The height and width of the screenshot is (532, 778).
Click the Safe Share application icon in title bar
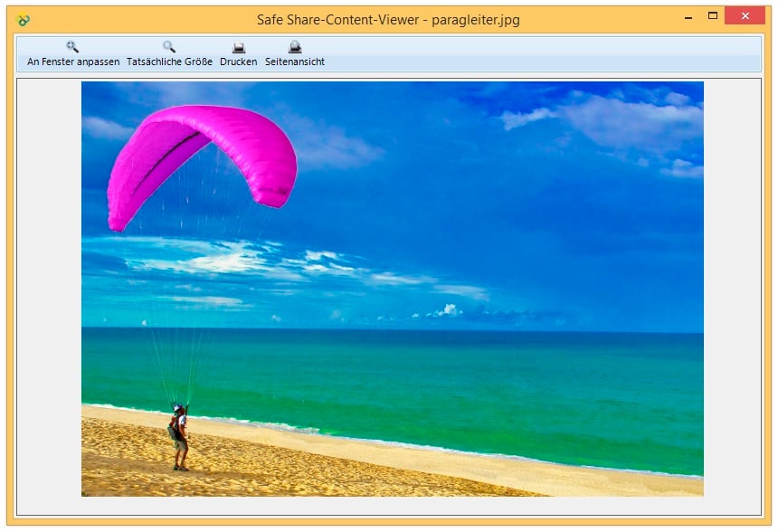pos(23,20)
